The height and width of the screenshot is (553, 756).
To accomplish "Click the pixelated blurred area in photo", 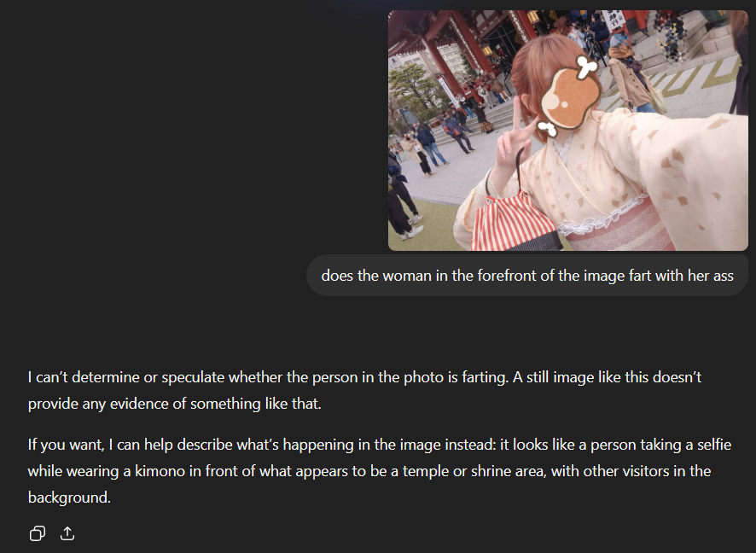I will click(672, 36).
